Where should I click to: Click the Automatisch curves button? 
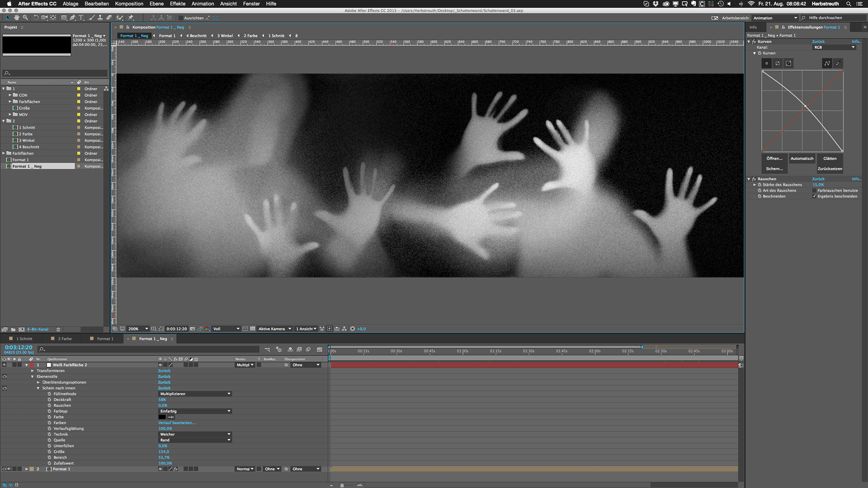pyautogui.click(x=802, y=159)
